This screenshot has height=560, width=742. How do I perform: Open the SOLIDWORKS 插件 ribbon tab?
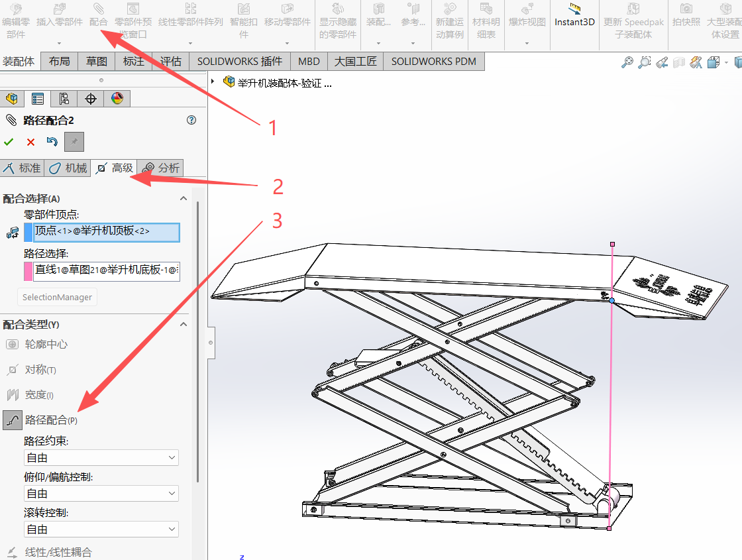[x=239, y=62]
